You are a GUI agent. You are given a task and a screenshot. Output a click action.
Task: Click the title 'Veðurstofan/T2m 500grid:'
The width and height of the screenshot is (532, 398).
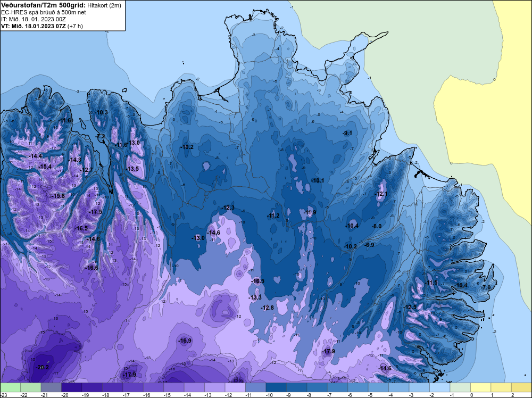pos(44,5)
